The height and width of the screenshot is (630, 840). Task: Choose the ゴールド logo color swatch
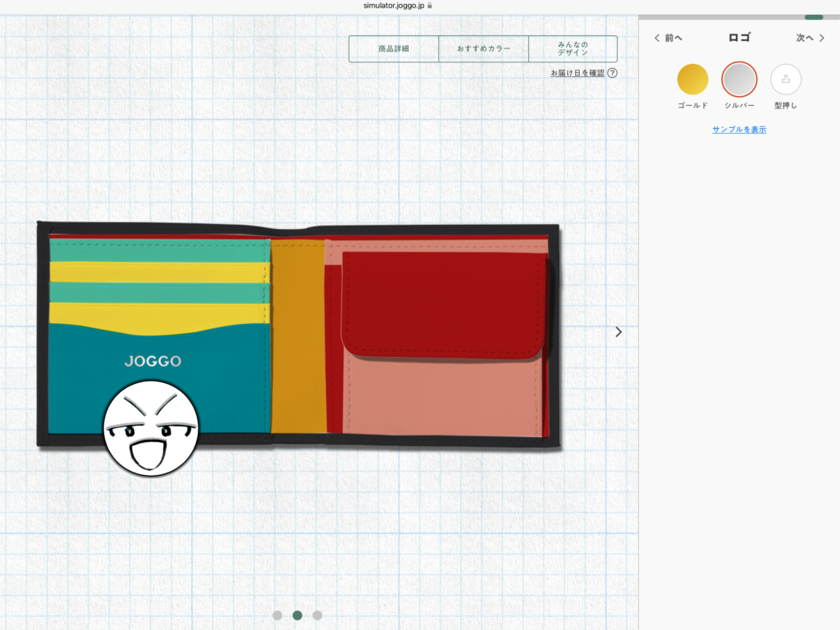[692, 80]
